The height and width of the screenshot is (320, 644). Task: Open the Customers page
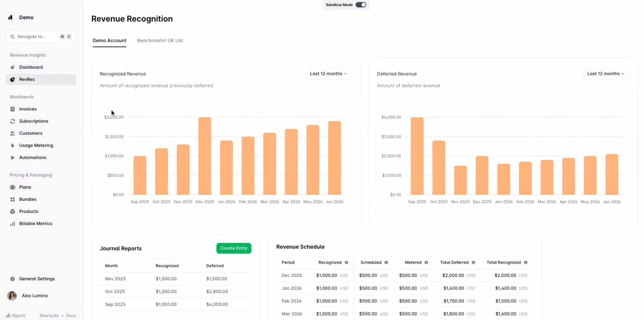coord(31,133)
